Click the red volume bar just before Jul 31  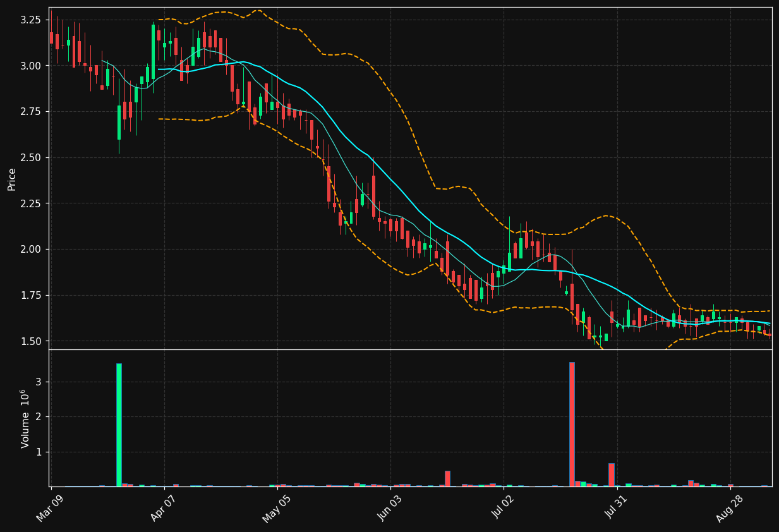[x=612, y=475]
